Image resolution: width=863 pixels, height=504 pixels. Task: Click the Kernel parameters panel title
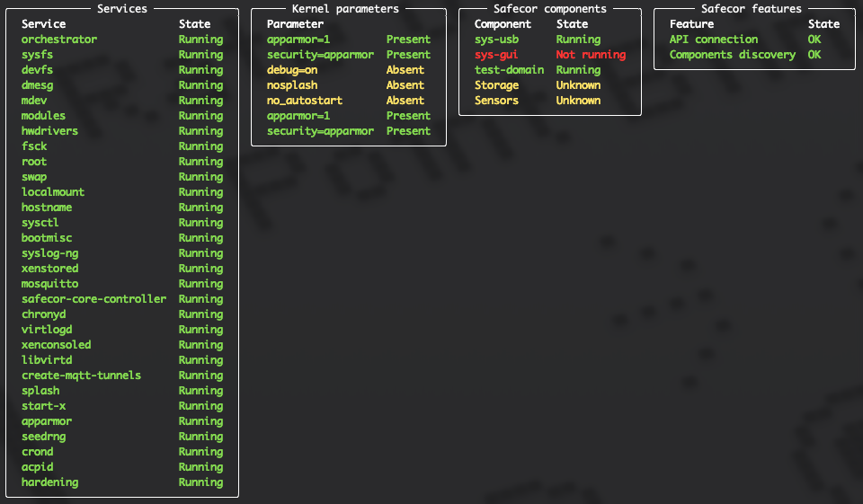(x=345, y=9)
